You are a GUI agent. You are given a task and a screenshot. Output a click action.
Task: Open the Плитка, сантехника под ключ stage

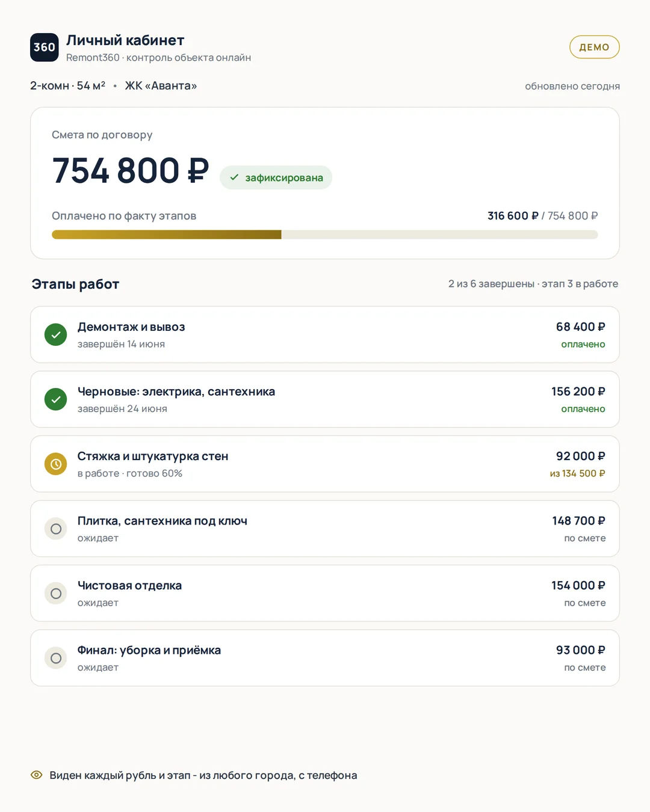(325, 529)
